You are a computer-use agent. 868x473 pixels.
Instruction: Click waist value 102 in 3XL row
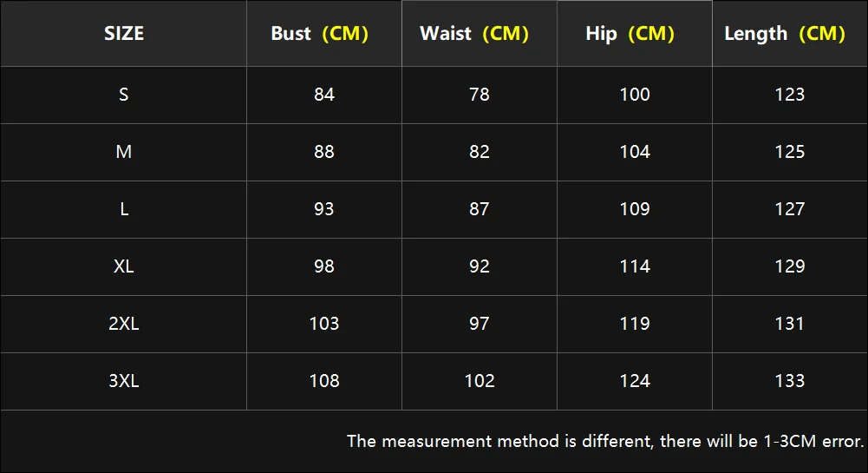pos(480,381)
